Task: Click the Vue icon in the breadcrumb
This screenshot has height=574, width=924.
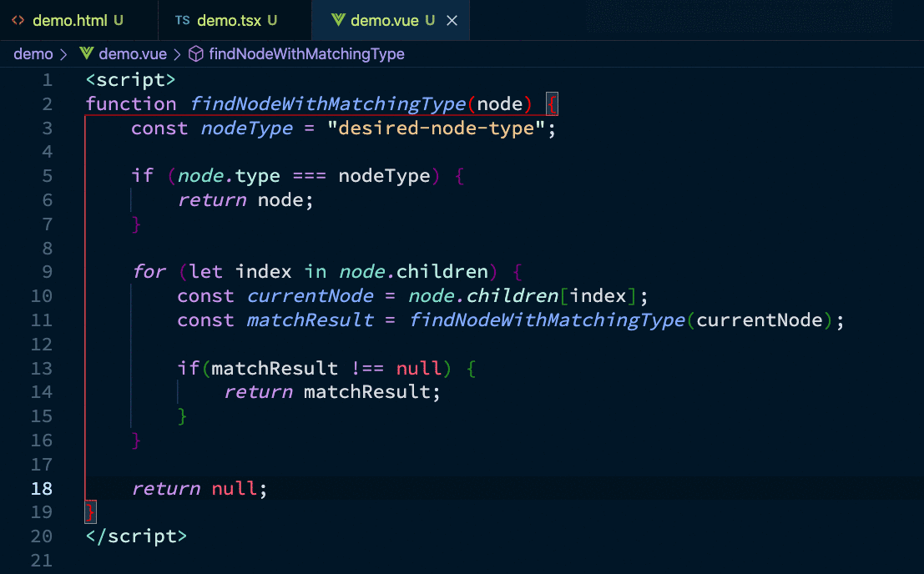Action: pyautogui.click(x=87, y=53)
